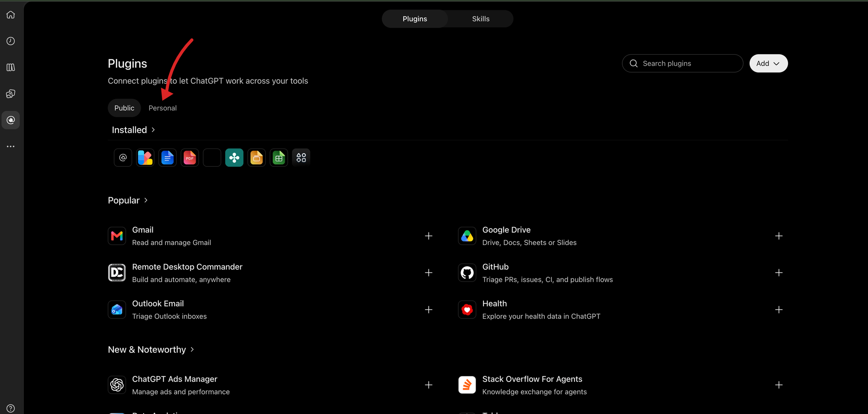Open the Remote Desktop Commander title

click(x=187, y=267)
